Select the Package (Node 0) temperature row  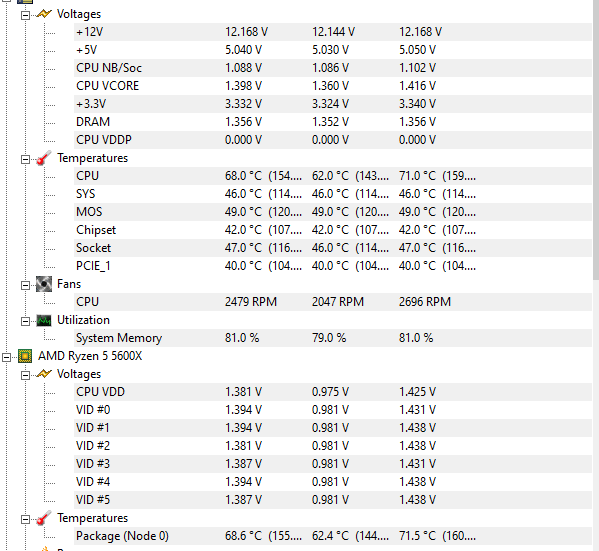(x=333, y=536)
